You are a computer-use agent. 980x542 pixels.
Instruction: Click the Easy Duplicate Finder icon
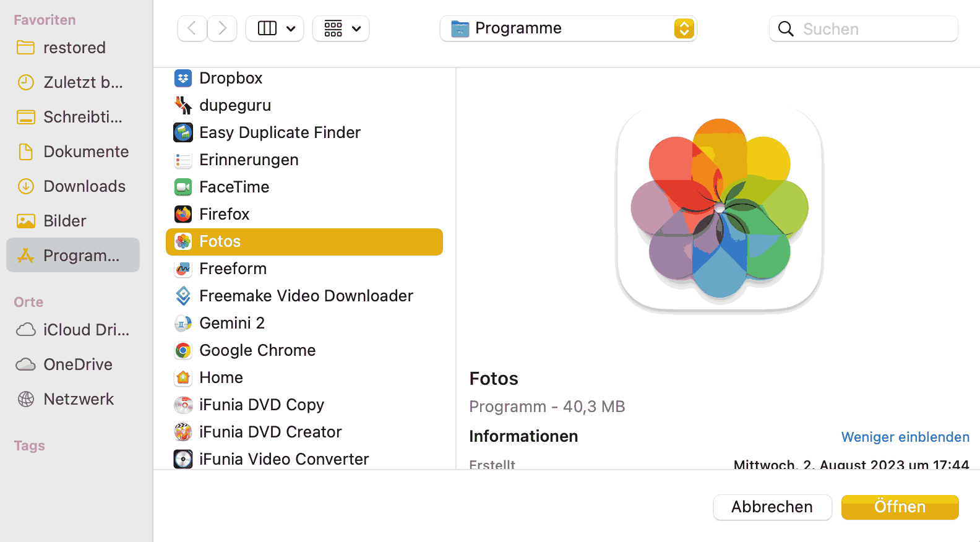click(183, 132)
